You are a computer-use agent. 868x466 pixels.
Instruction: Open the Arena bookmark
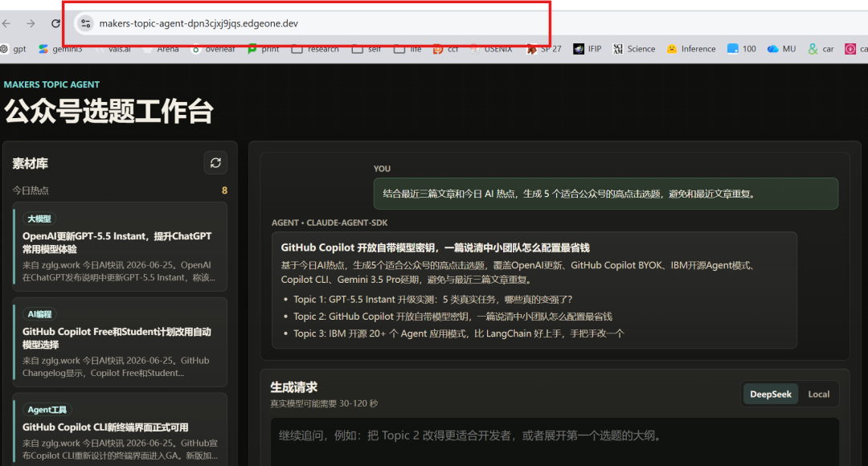[161, 49]
